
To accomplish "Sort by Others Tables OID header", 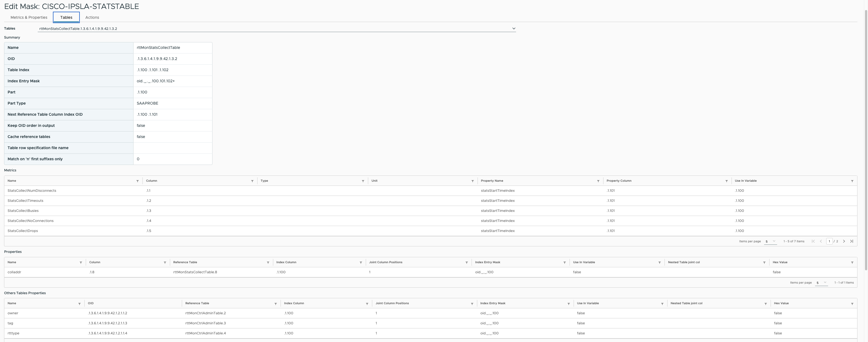I will pyautogui.click(x=91, y=303).
